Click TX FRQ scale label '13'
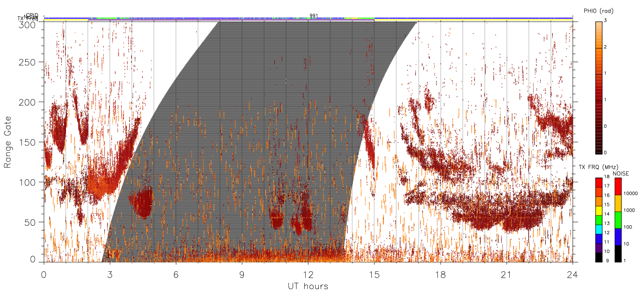 (607, 224)
